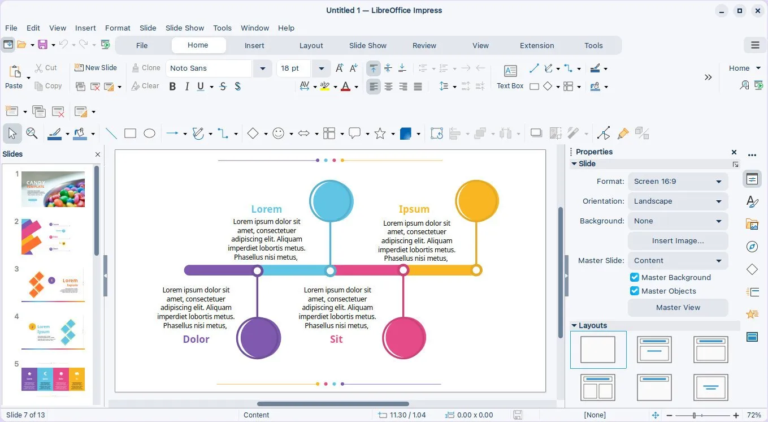768x422 pixels.
Task: Open the Navigator compass sidebar deck
Action: [752, 247]
